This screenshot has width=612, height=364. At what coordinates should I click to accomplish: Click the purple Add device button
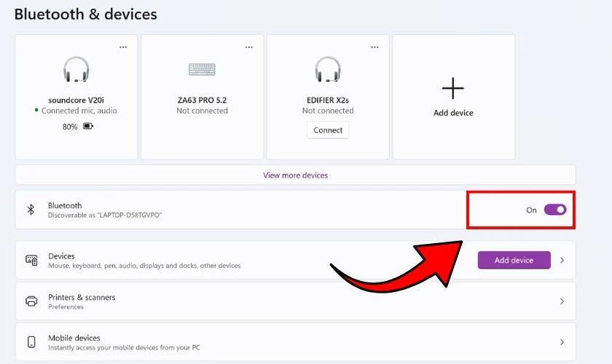click(514, 260)
